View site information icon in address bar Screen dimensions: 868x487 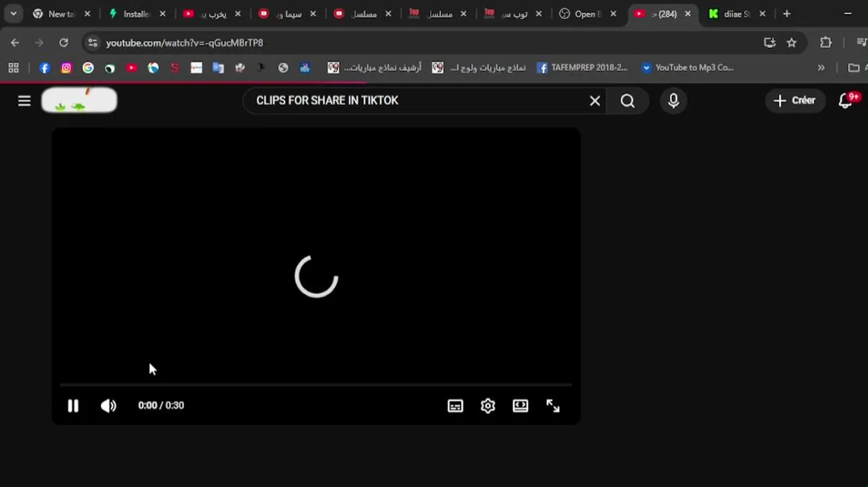(93, 43)
